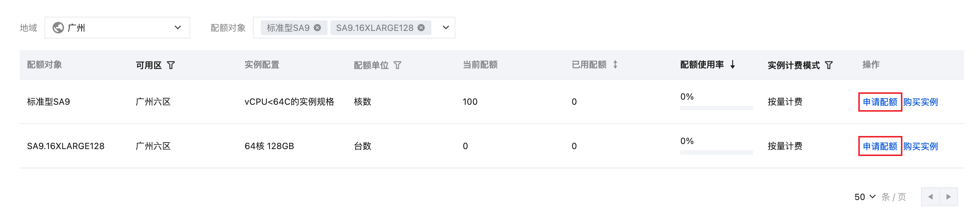
Task: Go to the next page
Action: pos(948,197)
